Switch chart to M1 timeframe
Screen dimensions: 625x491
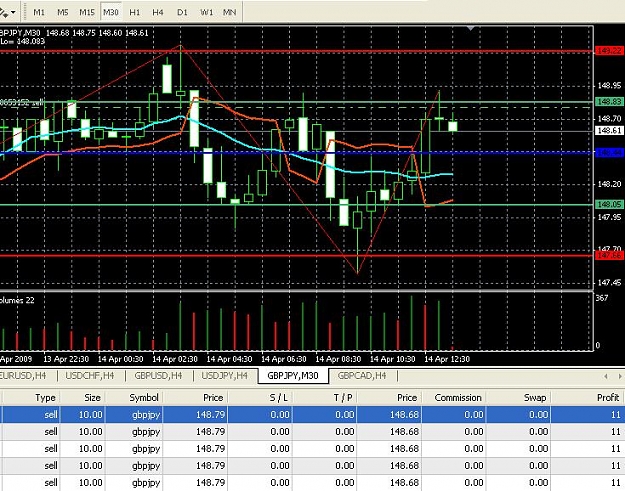point(39,12)
